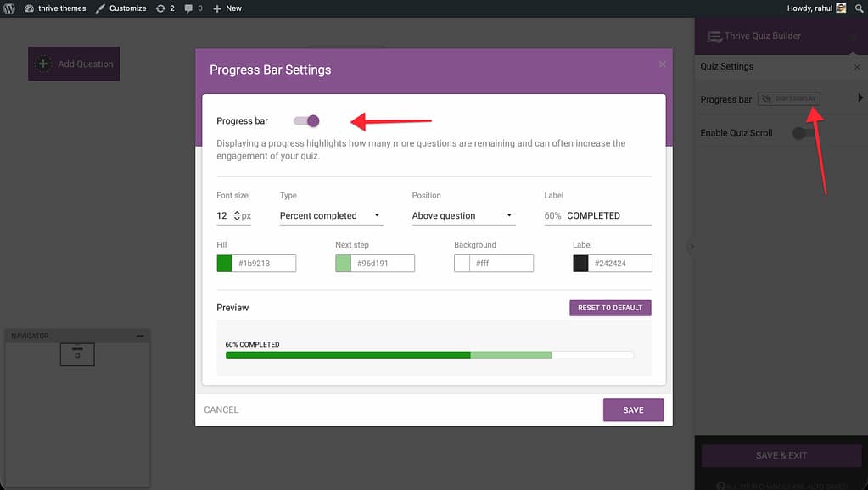This screenshot has height=490, width=868.
Task: Enable the Quiz Scroll toggle
Action: [x=803, y=133]
